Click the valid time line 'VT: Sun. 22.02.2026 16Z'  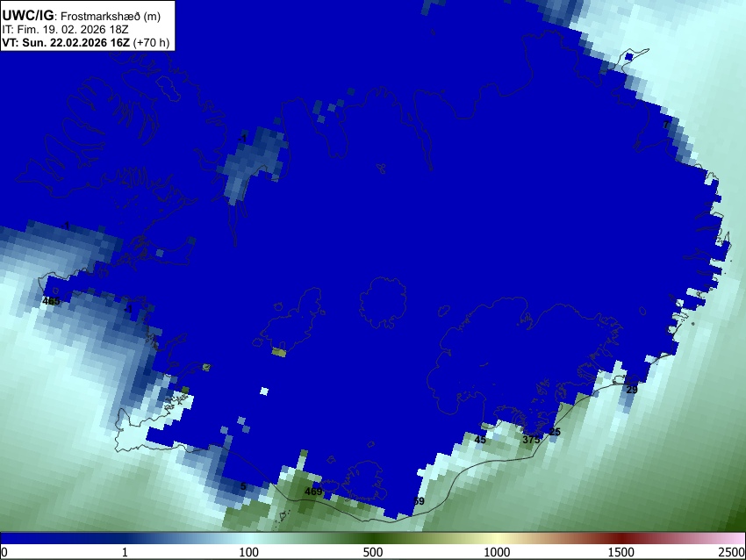click(66, 42)
